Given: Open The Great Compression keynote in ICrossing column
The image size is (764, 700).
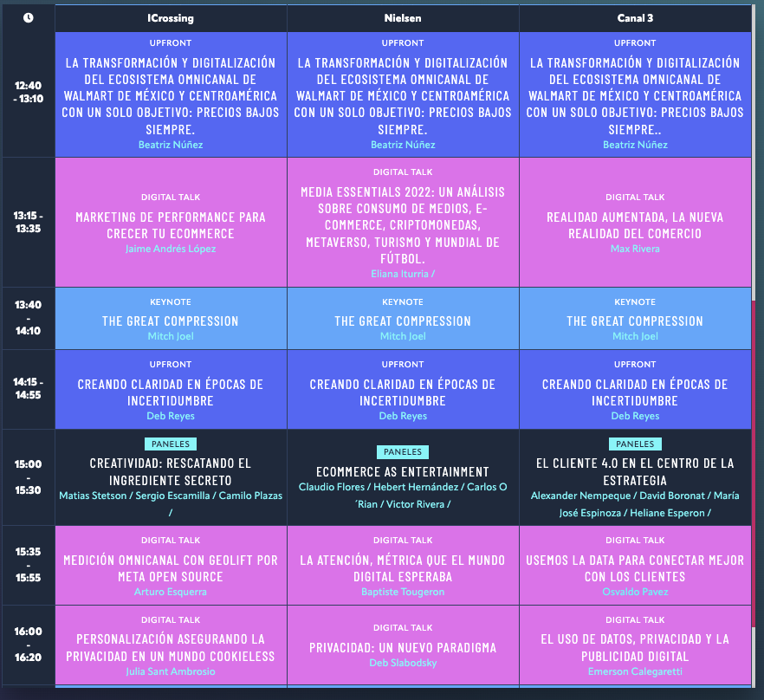Looking at the screenshot, I should pyautogui.click(x=171, y=321).
